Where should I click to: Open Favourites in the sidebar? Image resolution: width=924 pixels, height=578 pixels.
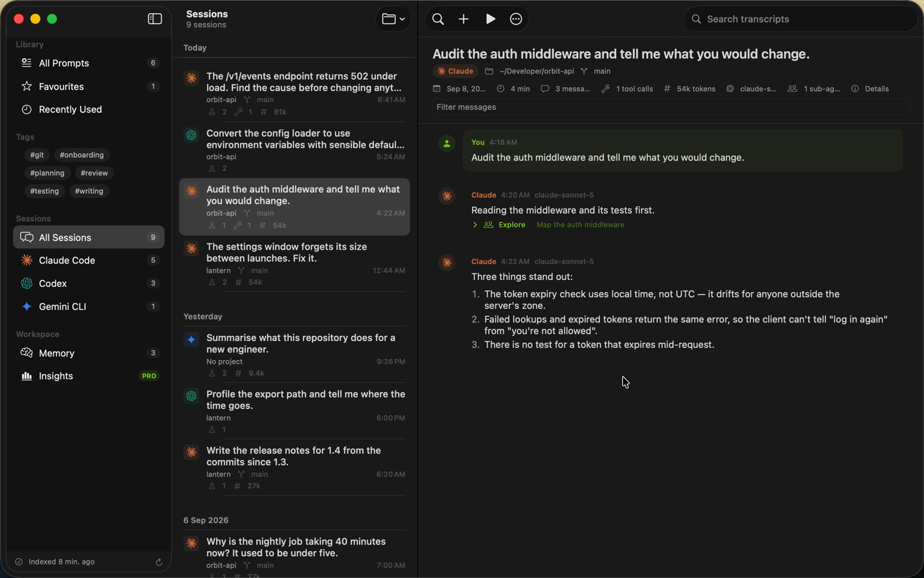tap(89, 86)
